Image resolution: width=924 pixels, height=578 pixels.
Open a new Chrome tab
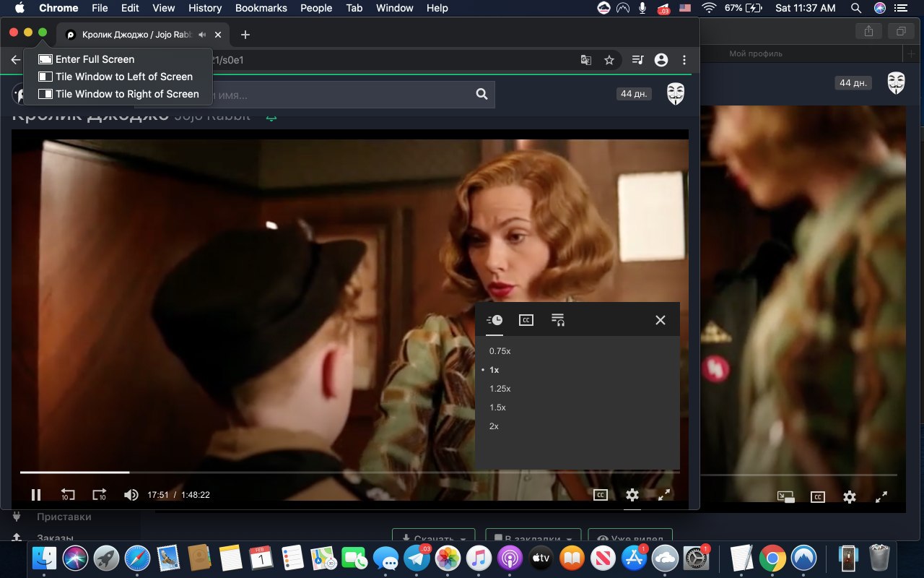pos(245,35)
